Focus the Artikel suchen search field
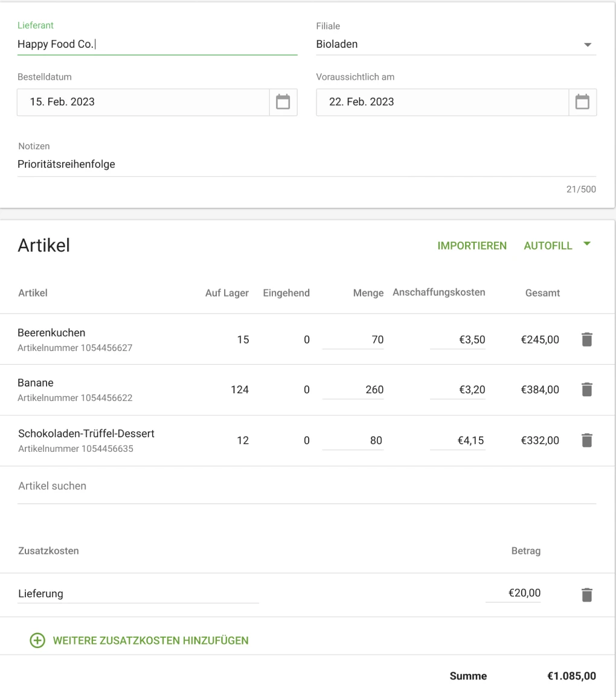This screenshot has width=616, height=697. tap(306, 486)
